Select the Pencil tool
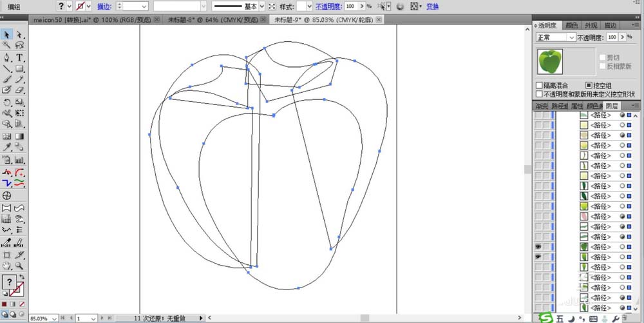644x323 pixels. click(x=19, y=79)
